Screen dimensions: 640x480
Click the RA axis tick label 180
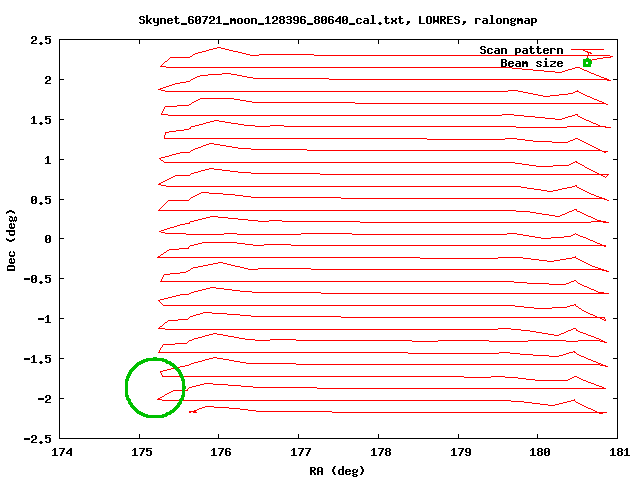tap(540, 452)
